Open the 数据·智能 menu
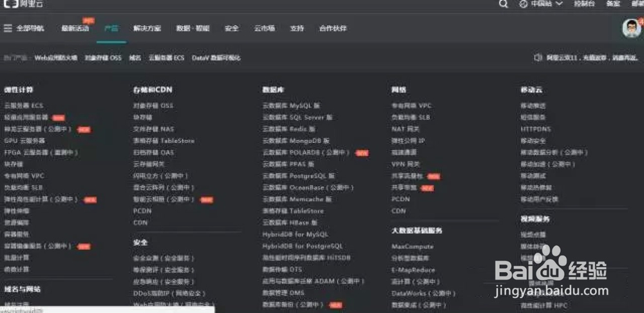644x313 pixels. click(x=193, y=28)
